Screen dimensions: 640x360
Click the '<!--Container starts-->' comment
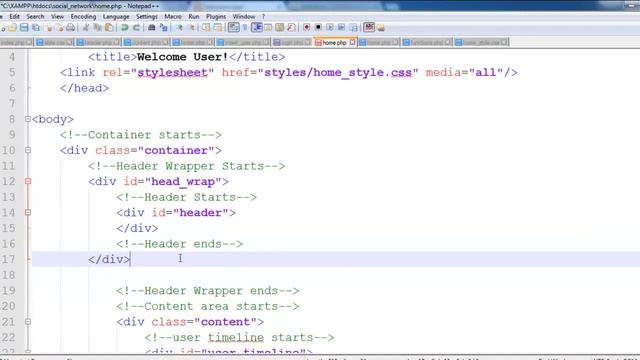point(141,135)
